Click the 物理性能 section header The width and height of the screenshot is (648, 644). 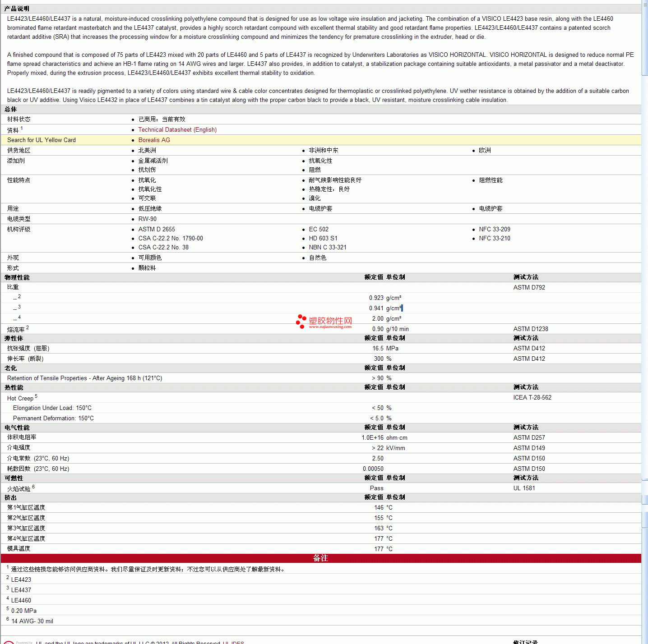point(17,277)
